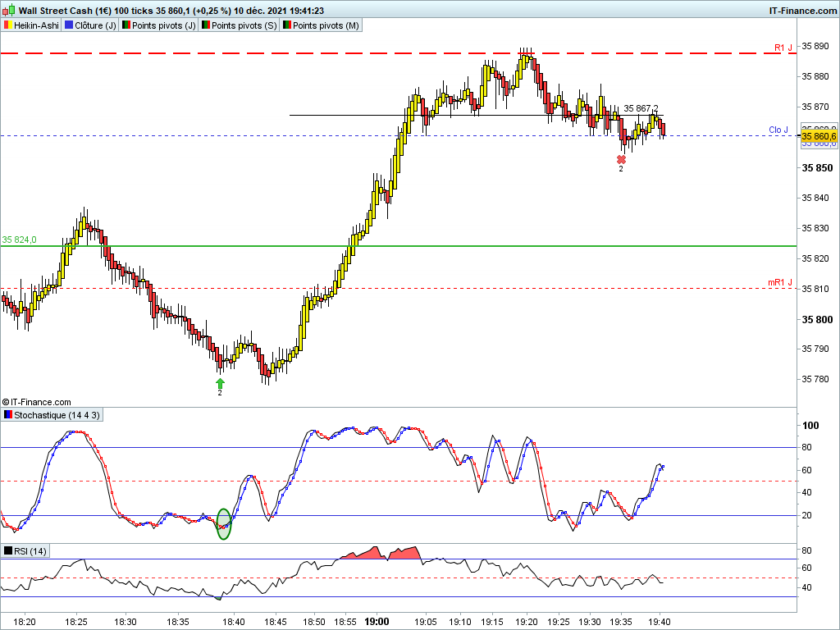Click the mR1 J pivot label

tap(780, 282)
